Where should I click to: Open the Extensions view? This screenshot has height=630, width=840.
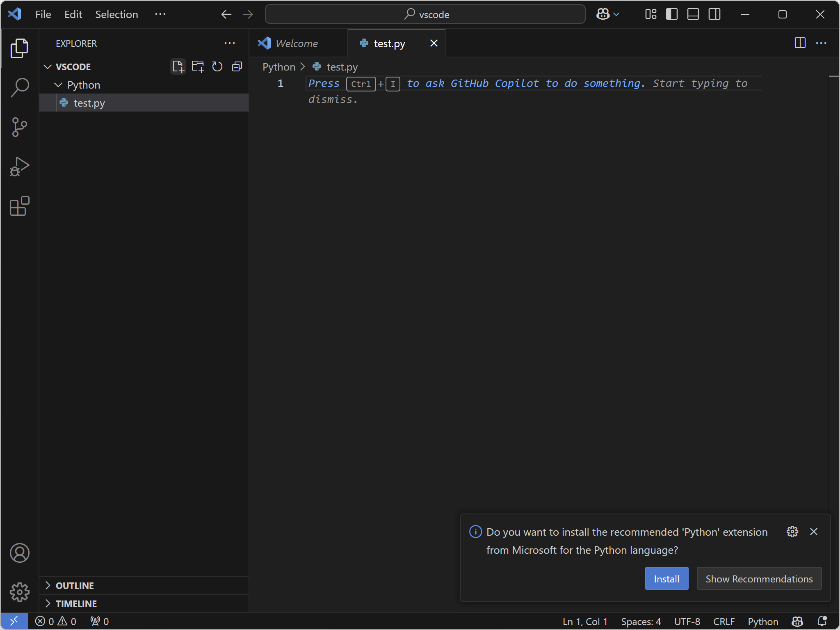(19, 206)
